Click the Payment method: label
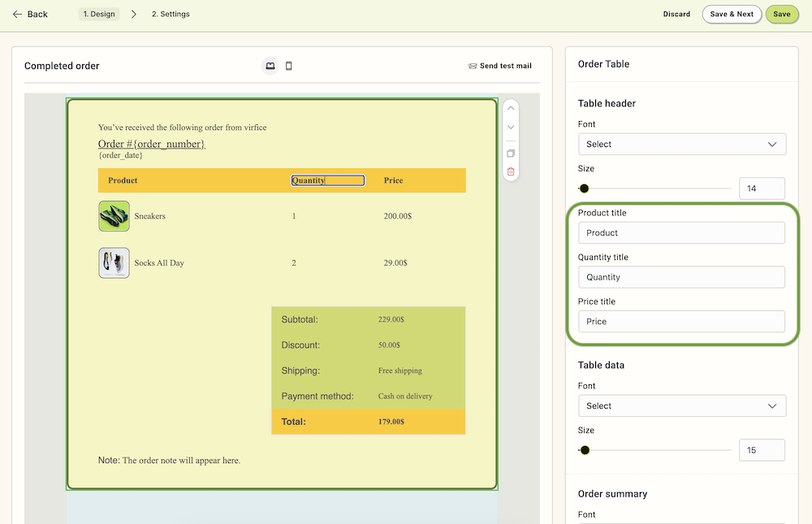Image resolution: width=812 pixels, height=524 pixels. pyautogui.click(x=317, y=396)
